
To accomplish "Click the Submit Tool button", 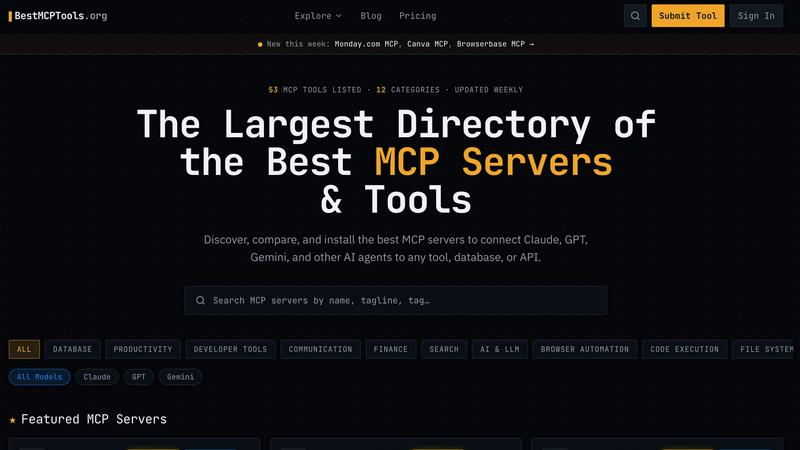I will (688, 16).
